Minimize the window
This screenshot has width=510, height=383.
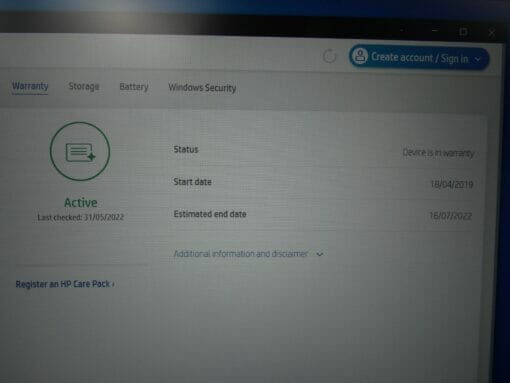coord(435,30)
